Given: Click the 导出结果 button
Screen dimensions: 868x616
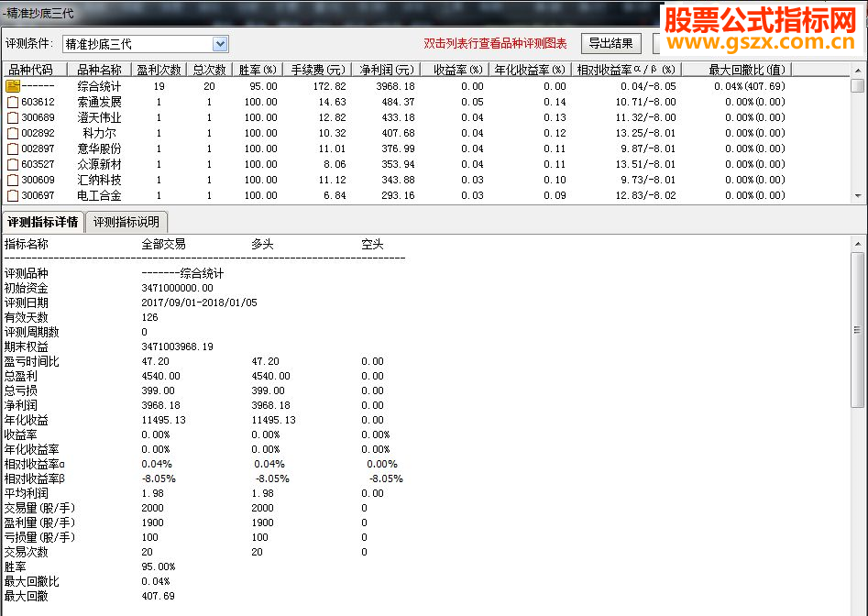Looking at the screenshot, I should click(x=610, y=44).
